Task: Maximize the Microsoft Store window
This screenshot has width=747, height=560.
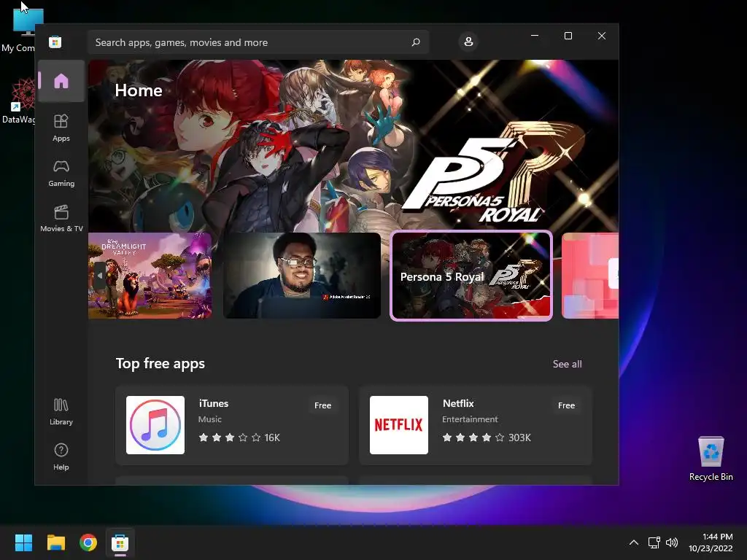Action: 568,36
